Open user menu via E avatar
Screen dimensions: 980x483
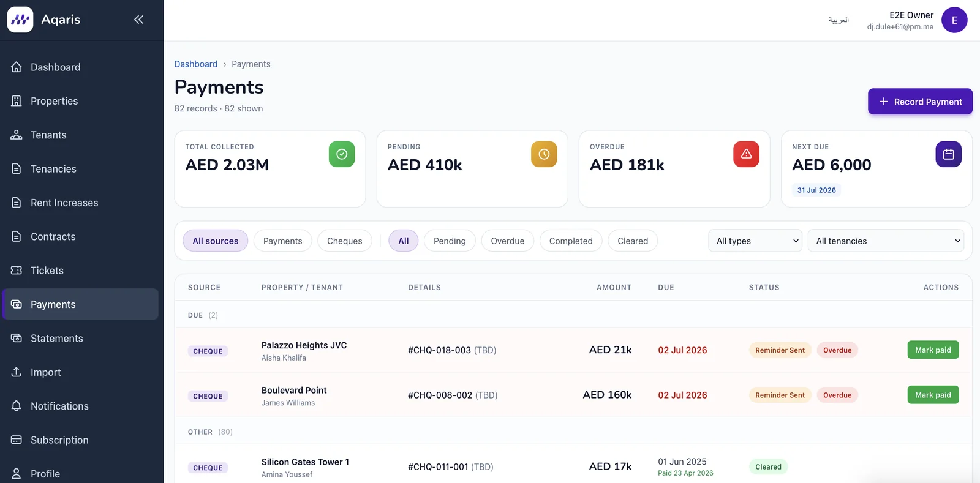point(954,20)
